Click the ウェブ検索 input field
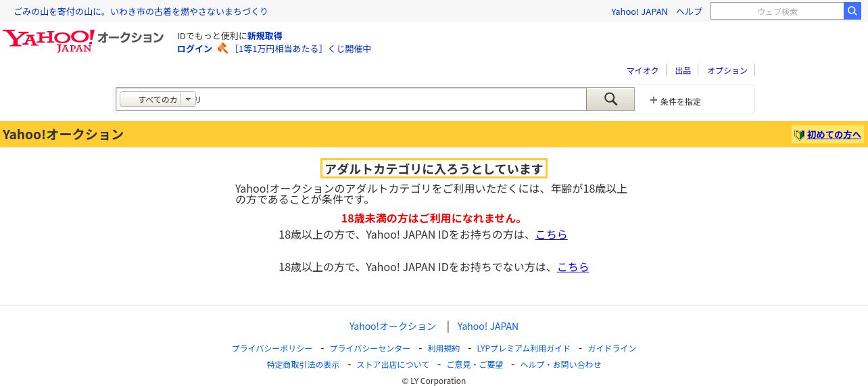 tap(777, 11)
